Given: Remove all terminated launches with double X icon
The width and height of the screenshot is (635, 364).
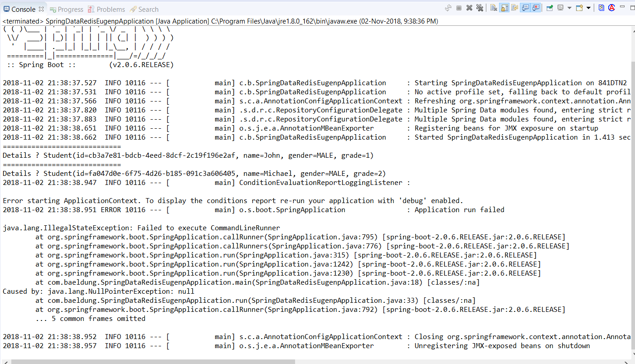Looking at the screenshot, I should click(x=480, y=8).
